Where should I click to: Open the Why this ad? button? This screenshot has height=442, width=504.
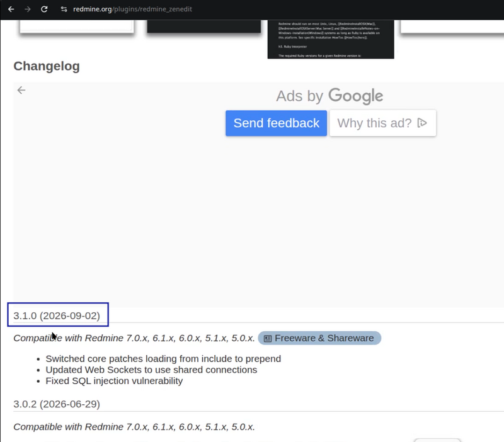382,123
